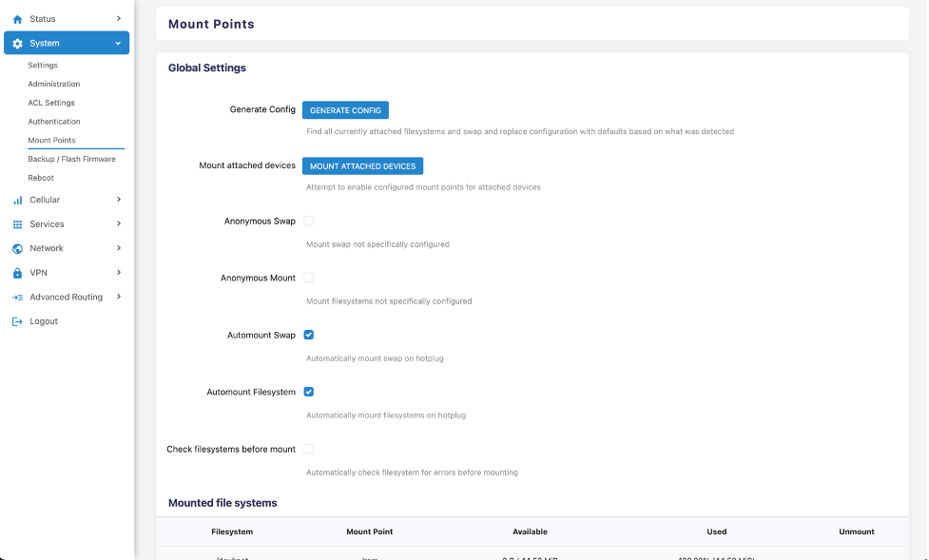Enable Check filesystems before mount checkbox
The image size is (929, 560).
coord(308,449)
